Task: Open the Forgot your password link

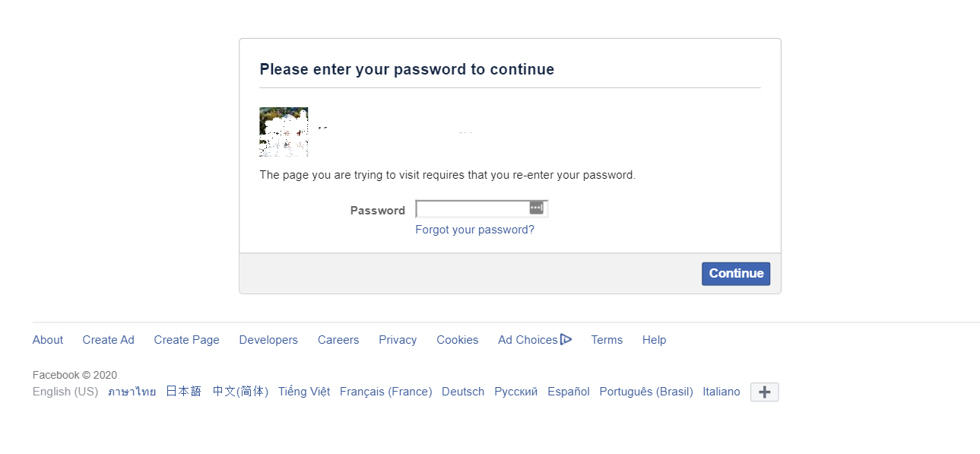Action: coord(474,230)
